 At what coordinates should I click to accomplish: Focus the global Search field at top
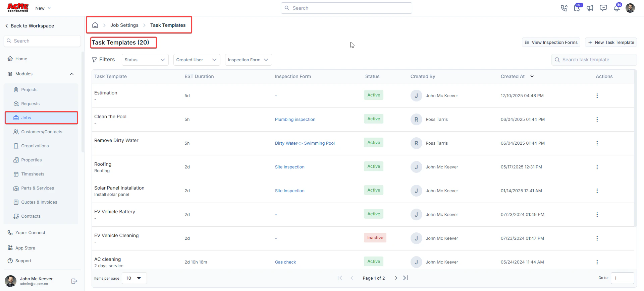tap(346, 8)
